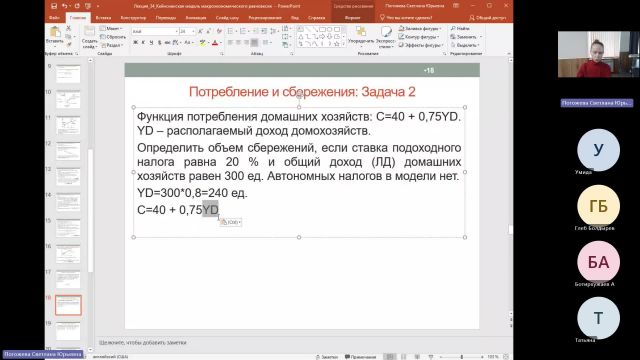Click the slide title 'Потребление и сбережения: Задача 2'
This screenshot has height=360, width=640.
[302, 92]
